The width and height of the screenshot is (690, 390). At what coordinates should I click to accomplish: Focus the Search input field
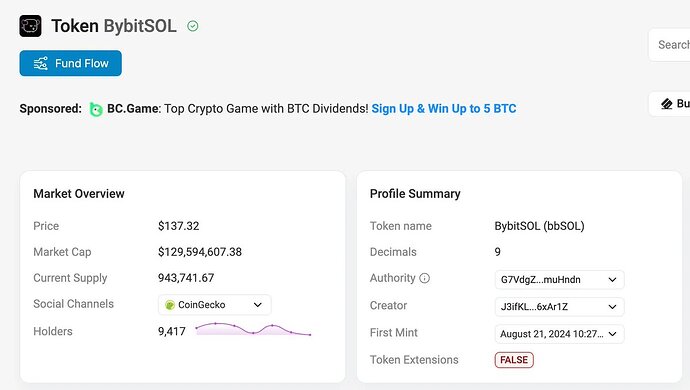pyautogui.click(x=669, y=45)
